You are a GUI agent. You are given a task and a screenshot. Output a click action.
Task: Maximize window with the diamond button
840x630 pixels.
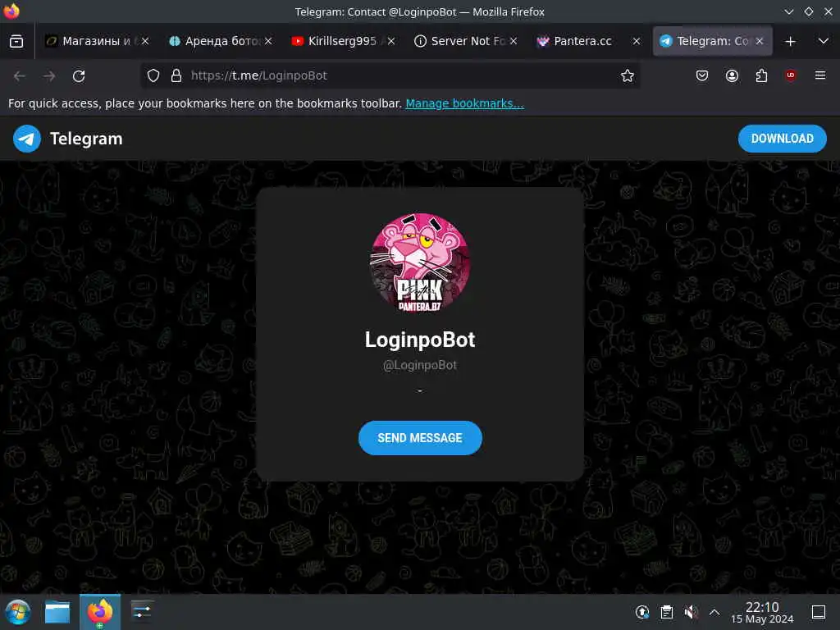(x=809, y=11)
